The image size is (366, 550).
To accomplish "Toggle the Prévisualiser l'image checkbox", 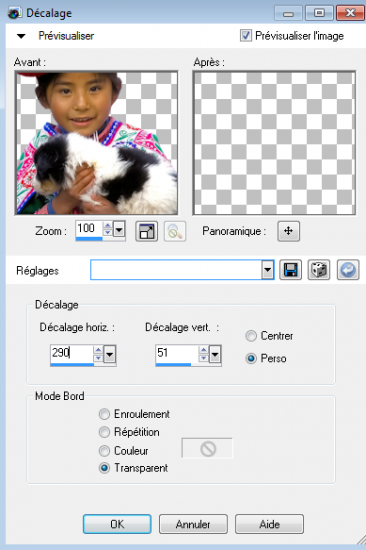I will pos(246,35).
